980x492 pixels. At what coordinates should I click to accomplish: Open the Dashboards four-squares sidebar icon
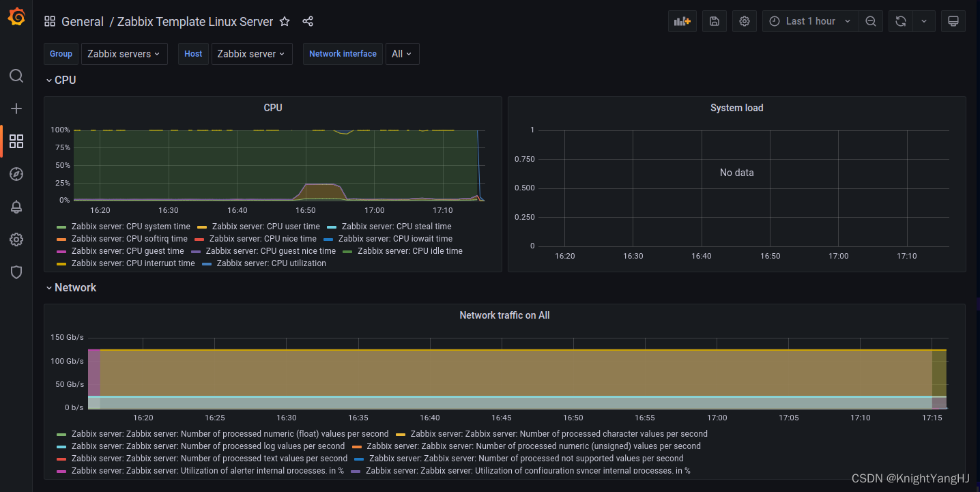pyautogui.click(x=16, y=141)
